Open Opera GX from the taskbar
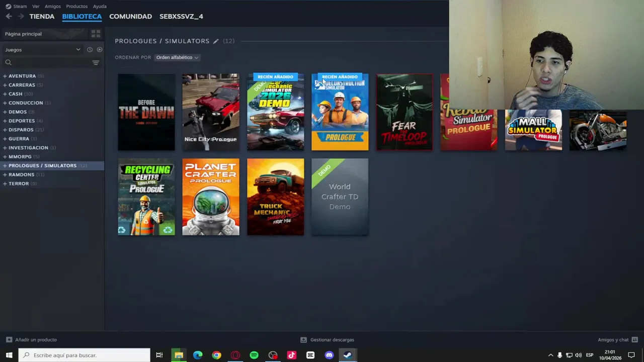This screenshot has width=644, height=362. click(235, 355)
